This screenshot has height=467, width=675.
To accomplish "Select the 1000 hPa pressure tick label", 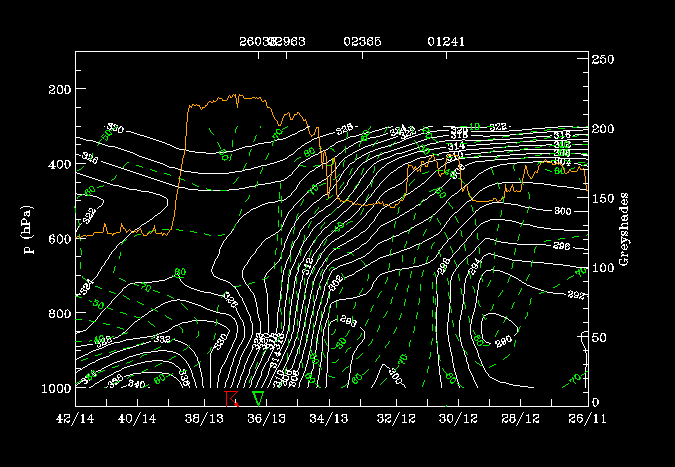I will click(55, 388).
